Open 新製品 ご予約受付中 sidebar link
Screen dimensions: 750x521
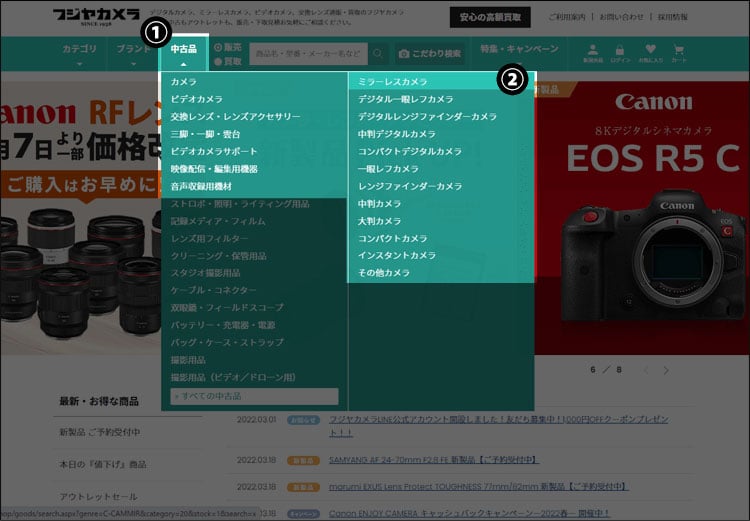coord(99,432)
